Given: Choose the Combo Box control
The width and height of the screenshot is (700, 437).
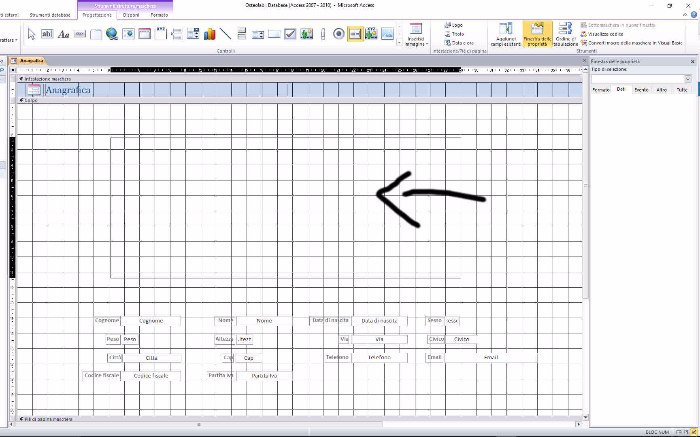Looking at the screenshot, I should click(x=193, y=34).
